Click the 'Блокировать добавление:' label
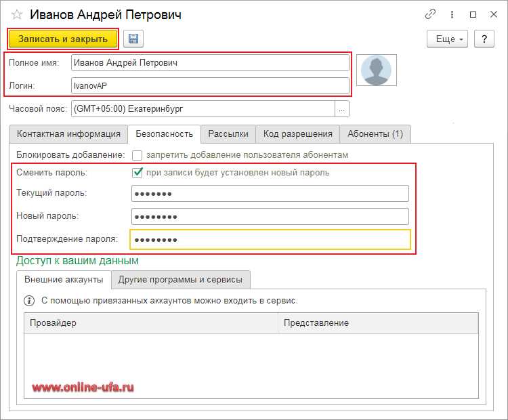The image size is (508, 420). pyautogui.click(x=70, y=155)
